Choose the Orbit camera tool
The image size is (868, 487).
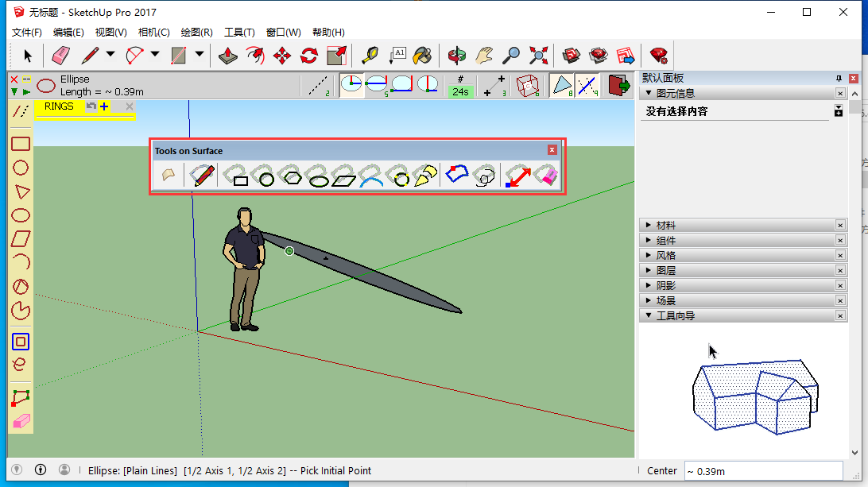(457, 55)
